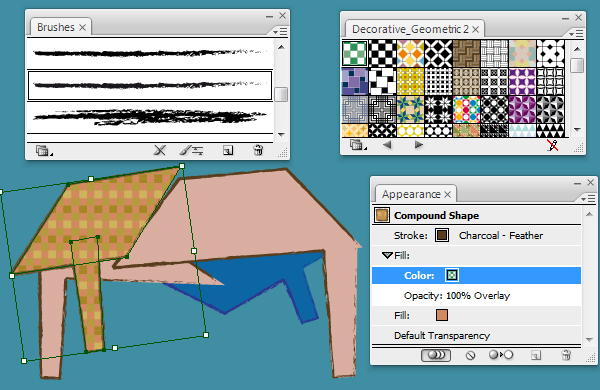Load previous swatch library with left arrow
The width and height of the screenshot is (600, 390).
point(387,145)
